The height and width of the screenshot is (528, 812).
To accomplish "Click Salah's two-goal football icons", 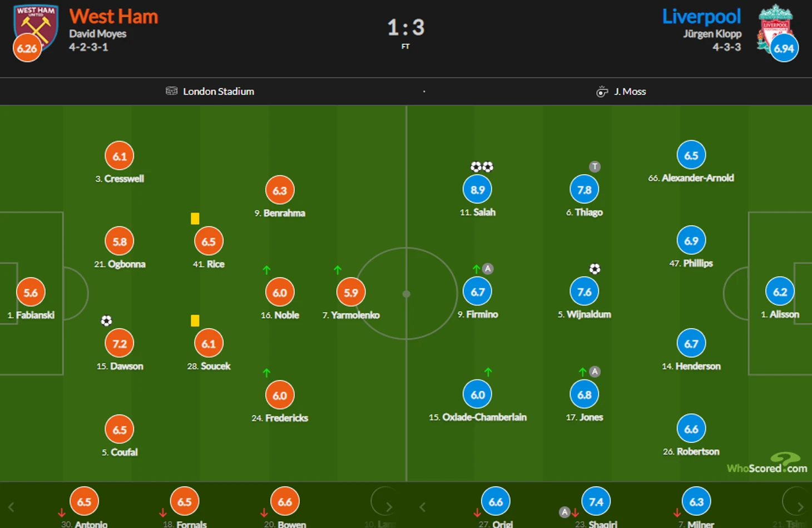I will (482, 166).
